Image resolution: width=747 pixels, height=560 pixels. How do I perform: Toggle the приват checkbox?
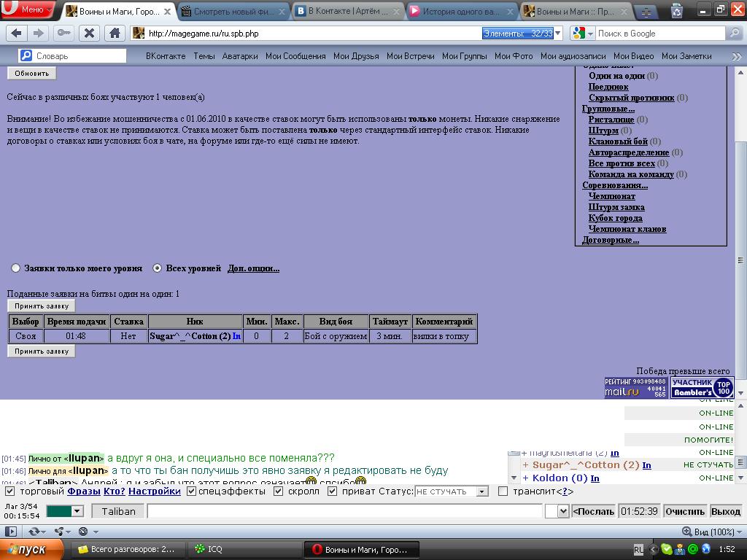point(333,491)
